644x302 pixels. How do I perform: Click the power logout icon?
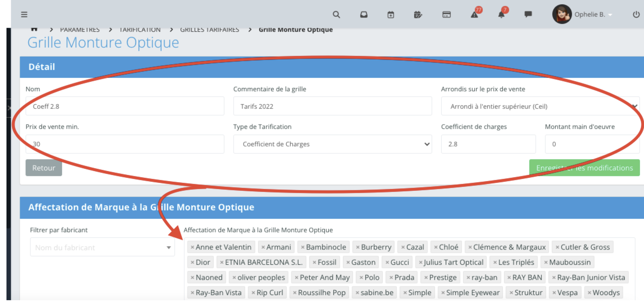(636, 15)
